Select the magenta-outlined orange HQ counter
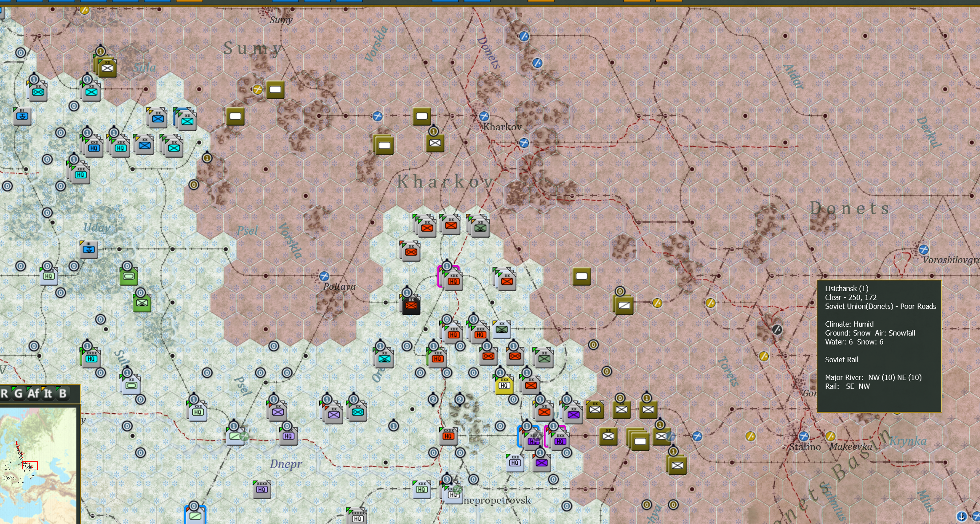This screenshot has width=980, height=524. (x=453, y=281)
